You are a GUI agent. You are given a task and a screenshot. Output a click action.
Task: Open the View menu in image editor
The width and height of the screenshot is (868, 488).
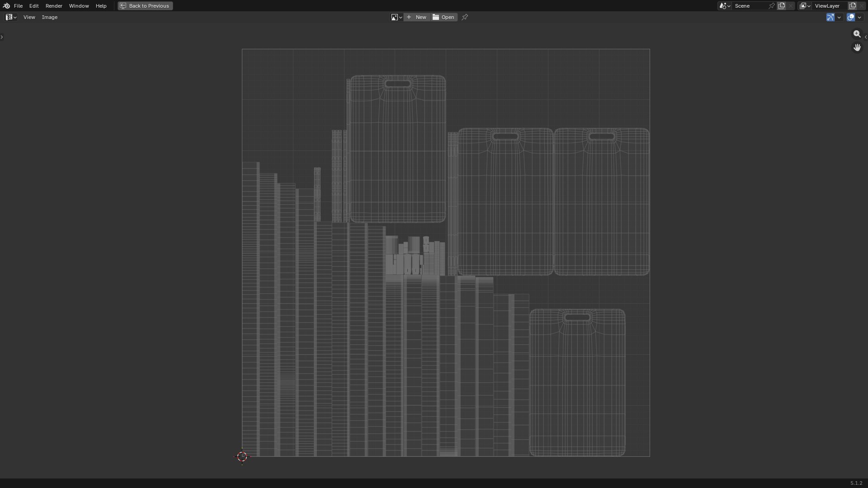point(29,17)
